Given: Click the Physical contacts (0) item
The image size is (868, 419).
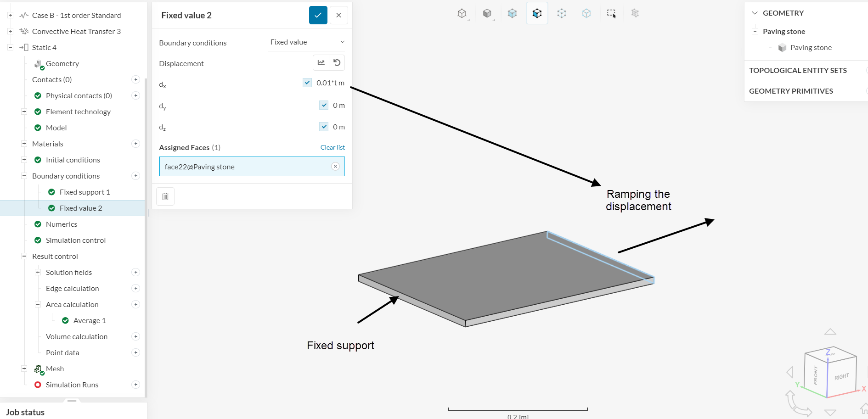Looking at the screenshot, I should pyautogui.click(x=79, y=95).
